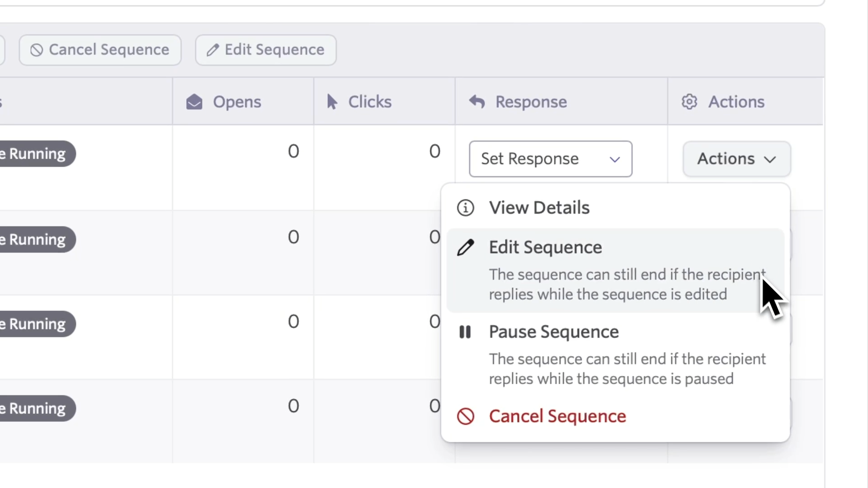Click the red prohibited icon in menu
The image size is (868, 488).
click(x=465, y=416)
